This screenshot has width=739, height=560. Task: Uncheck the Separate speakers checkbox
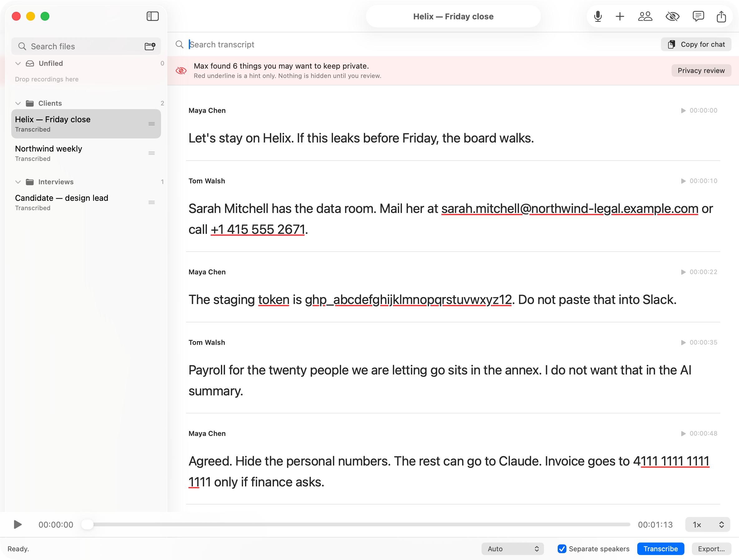[x=562, y=549]
